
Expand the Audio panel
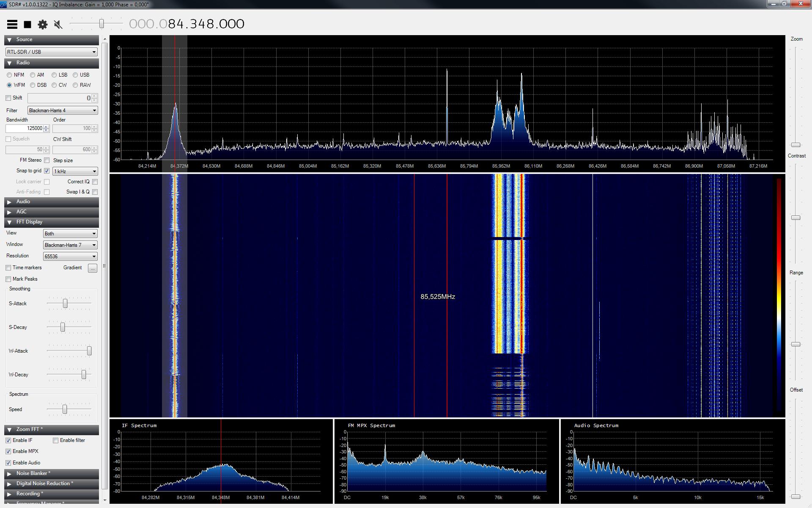pos(52,202)
